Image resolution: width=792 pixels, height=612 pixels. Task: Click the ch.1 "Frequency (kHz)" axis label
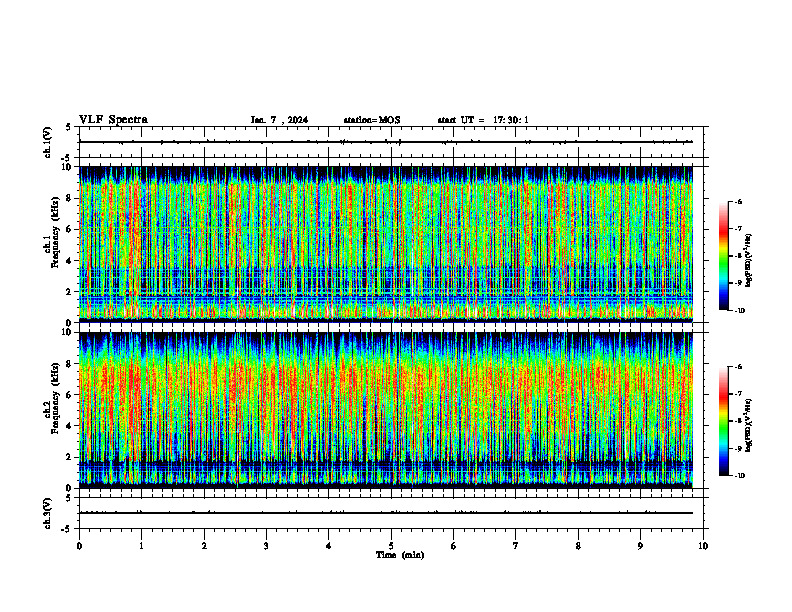(56, 232)
